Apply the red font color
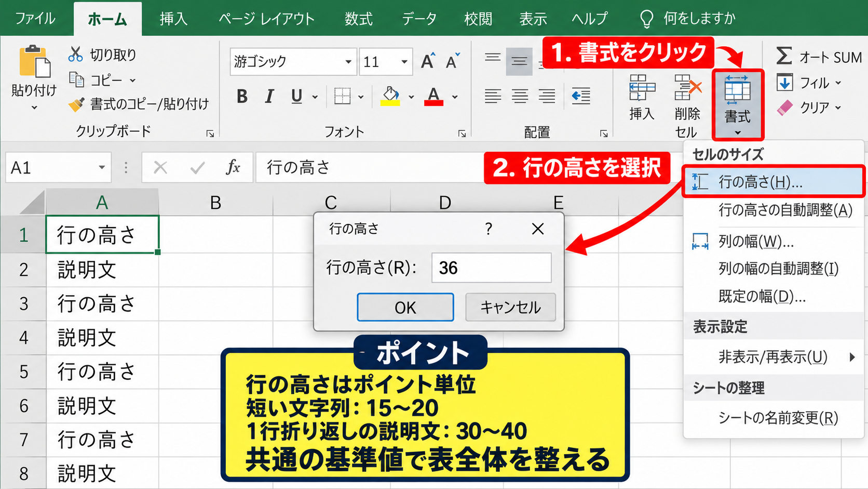The image size is (868, 489). pyautogui.click(x=434, y=96)
